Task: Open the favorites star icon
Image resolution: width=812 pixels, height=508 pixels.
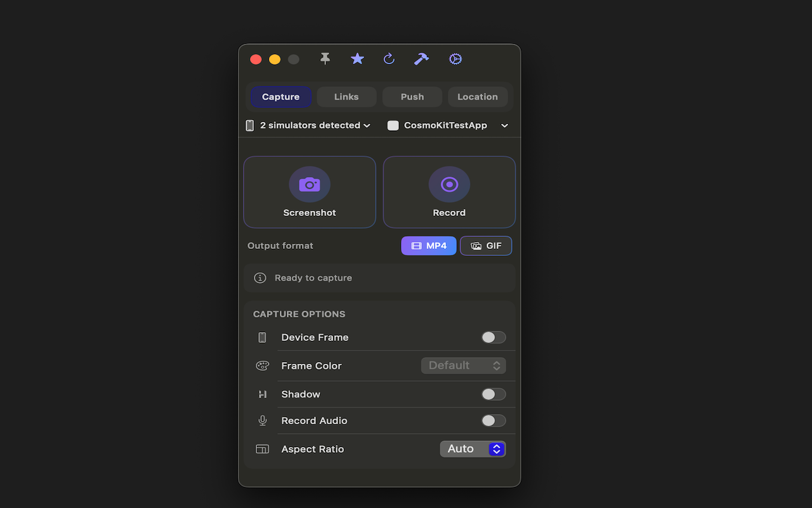Action: (x=357, y=58)
